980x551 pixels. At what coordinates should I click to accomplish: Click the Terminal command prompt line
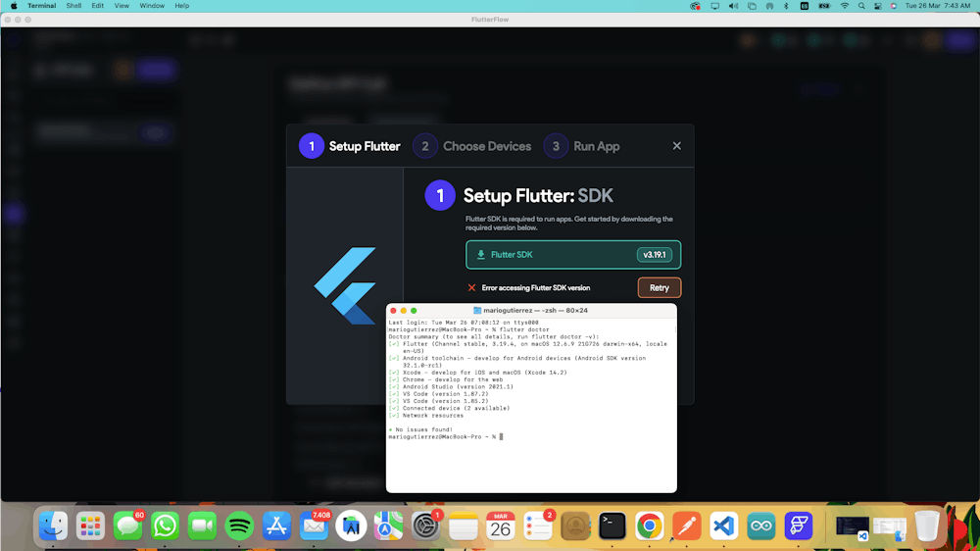click(x=446, y=436)
